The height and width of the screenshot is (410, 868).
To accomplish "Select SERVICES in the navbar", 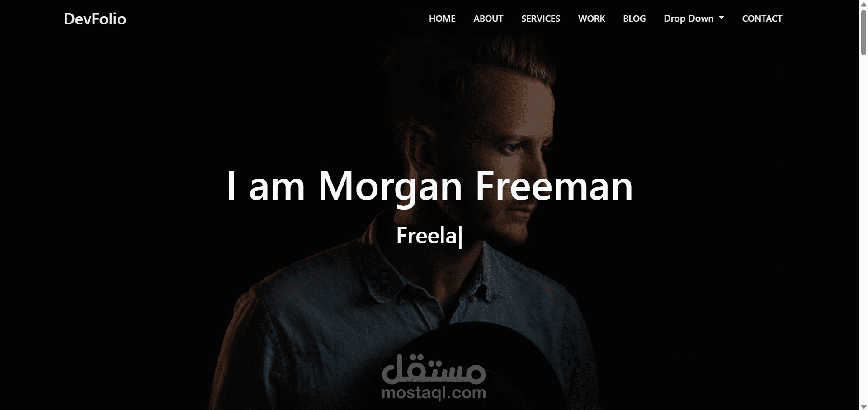I will coord(541,19).
